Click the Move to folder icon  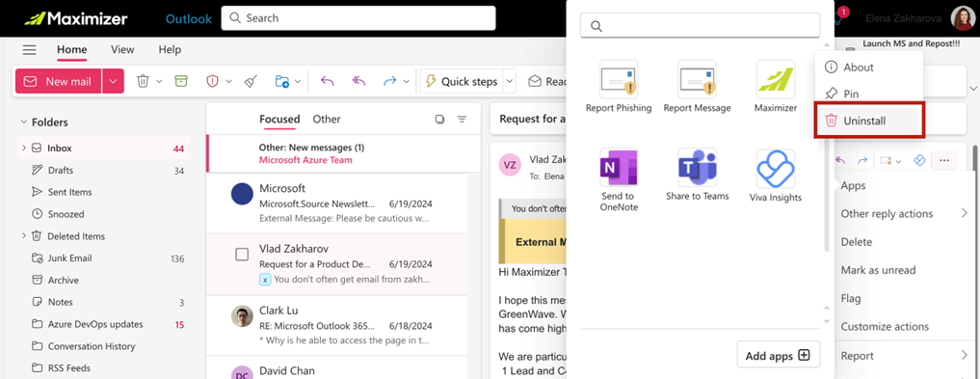tap(282, 81)
